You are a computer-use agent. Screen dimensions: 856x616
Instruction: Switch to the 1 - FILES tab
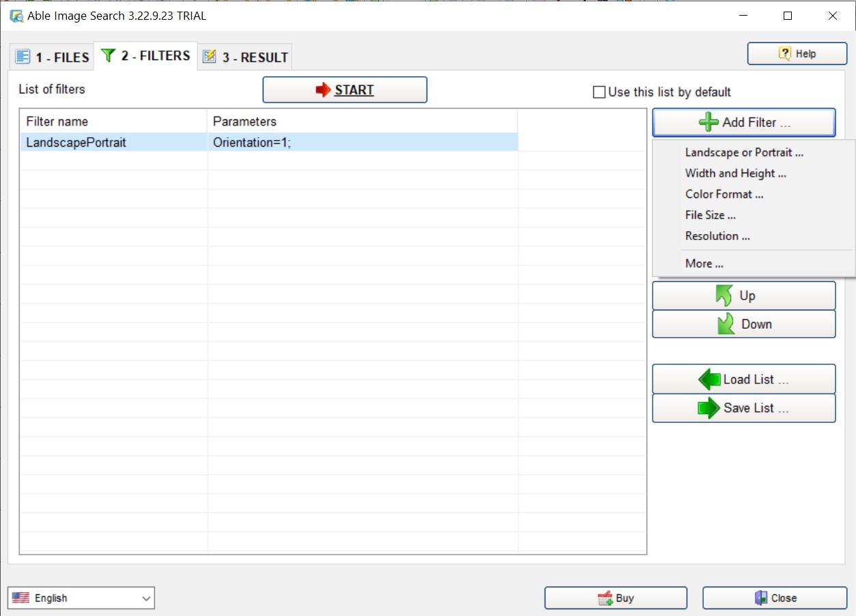(x=53, y=57)
